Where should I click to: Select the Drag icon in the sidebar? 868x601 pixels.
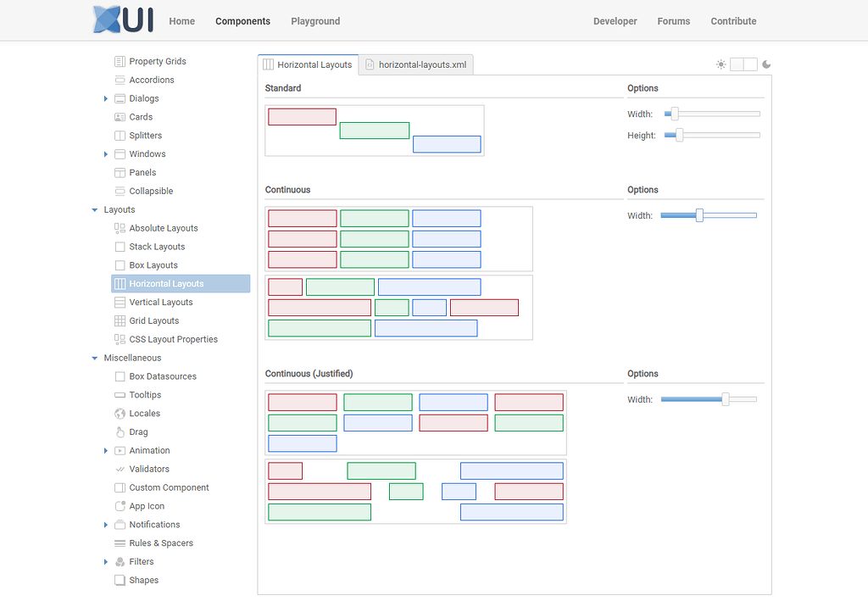pos(120,431)
